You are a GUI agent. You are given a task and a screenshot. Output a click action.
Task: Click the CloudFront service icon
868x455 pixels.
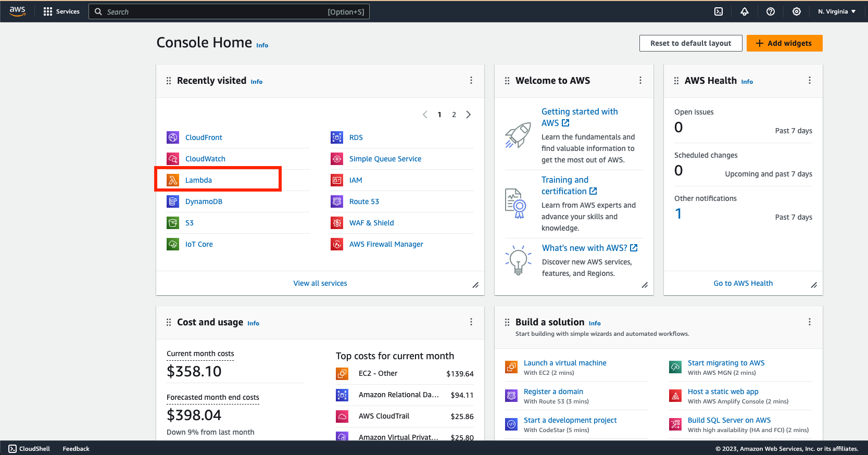pos(173,137)
